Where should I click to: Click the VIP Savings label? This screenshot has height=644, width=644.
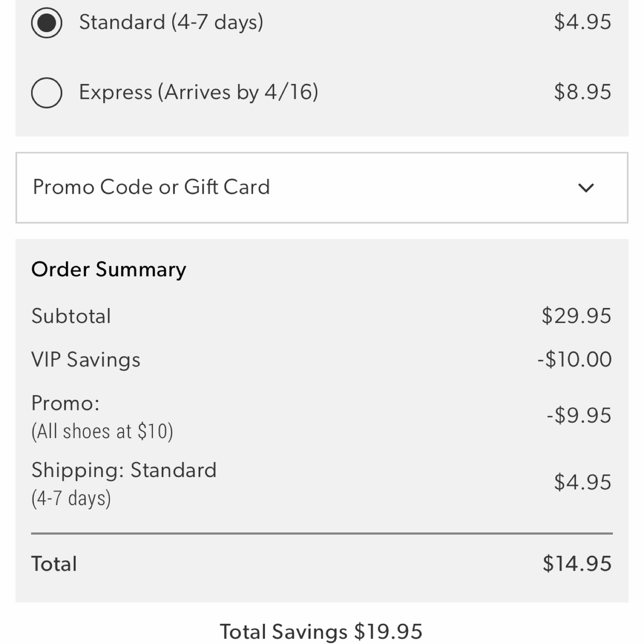[x=85, y=359]
